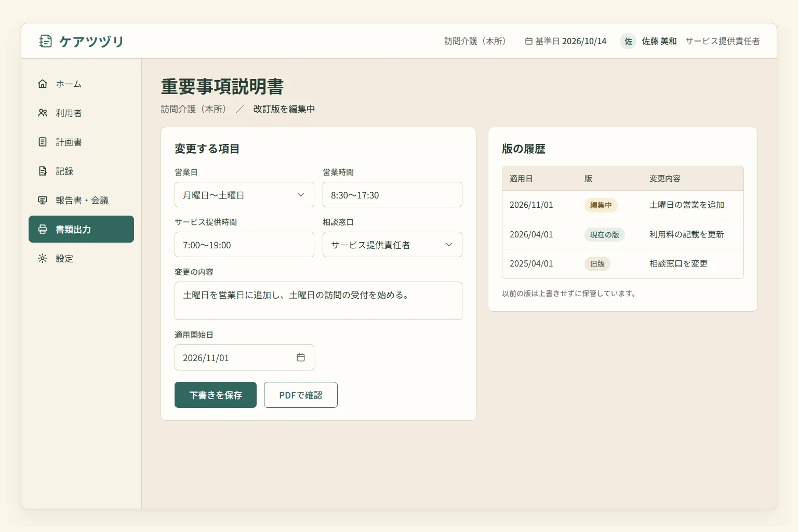Viewport: 798px width, 532px height.
Task: Click the PDFで確認 button
Action: click(301, 395)
